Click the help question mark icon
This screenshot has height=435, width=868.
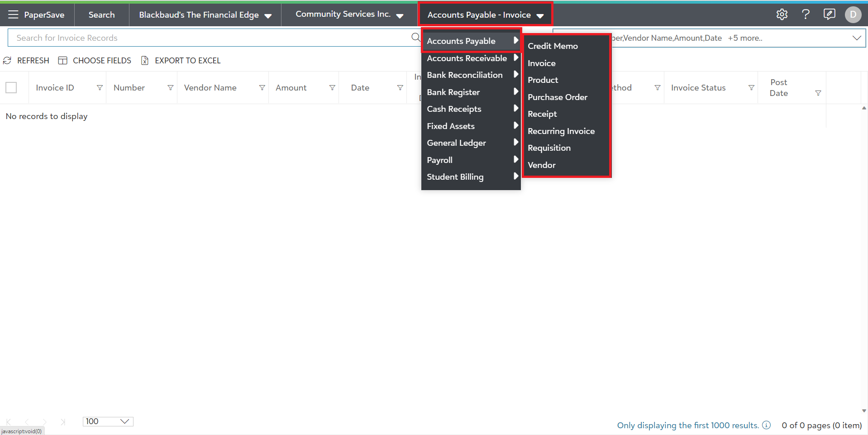pyautogui.click(x=806, y=14)
